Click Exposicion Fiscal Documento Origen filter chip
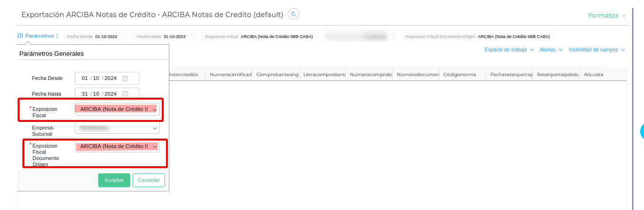Screen dimensions: 644x210 478,36
